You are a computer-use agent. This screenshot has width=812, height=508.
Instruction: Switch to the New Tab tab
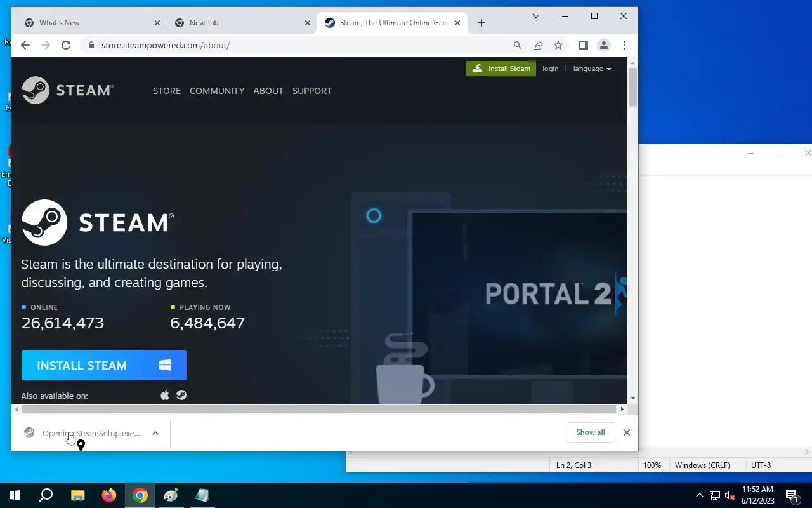241,23
